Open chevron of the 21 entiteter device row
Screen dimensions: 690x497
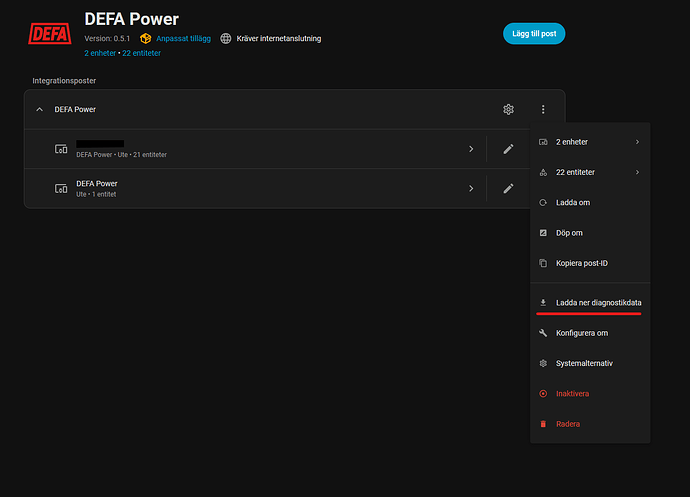471,149
